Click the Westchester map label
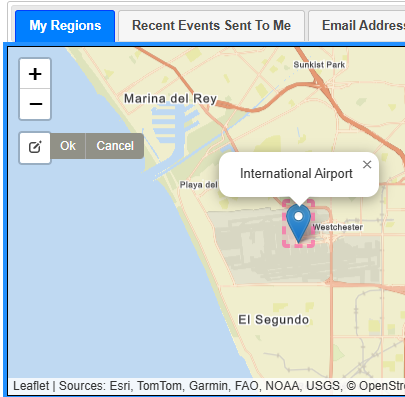 pos(337,227)
